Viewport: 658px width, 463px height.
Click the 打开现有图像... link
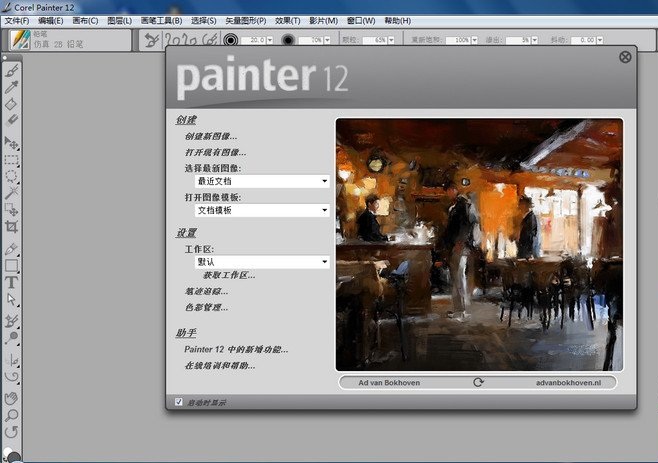[215, 152]
